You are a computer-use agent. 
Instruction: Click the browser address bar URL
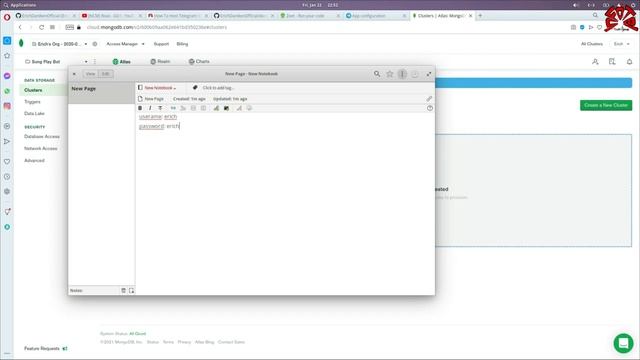(157, 27)
